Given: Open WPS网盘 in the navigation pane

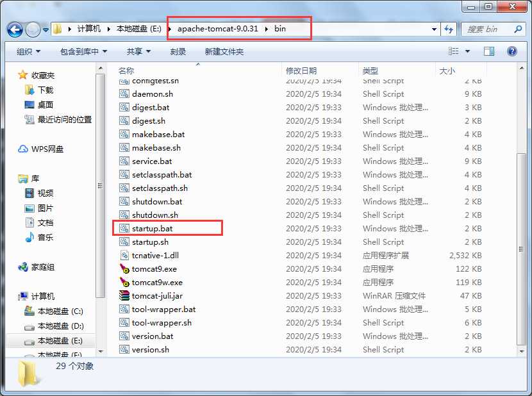Looking at the screenshot, I should [47, 149].
